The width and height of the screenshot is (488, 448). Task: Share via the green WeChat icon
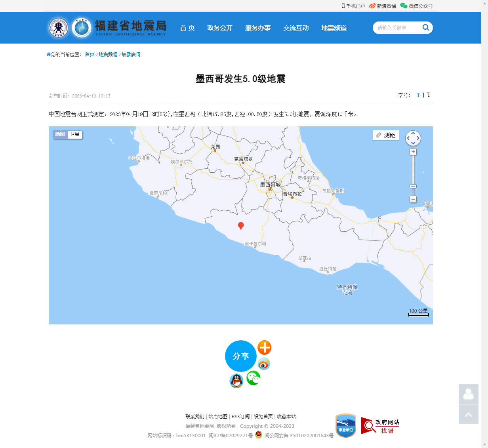click(254, 378)
